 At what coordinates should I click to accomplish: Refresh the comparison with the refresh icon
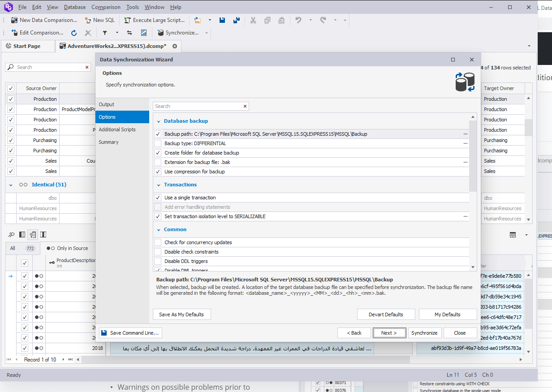(x=73, y=32)
